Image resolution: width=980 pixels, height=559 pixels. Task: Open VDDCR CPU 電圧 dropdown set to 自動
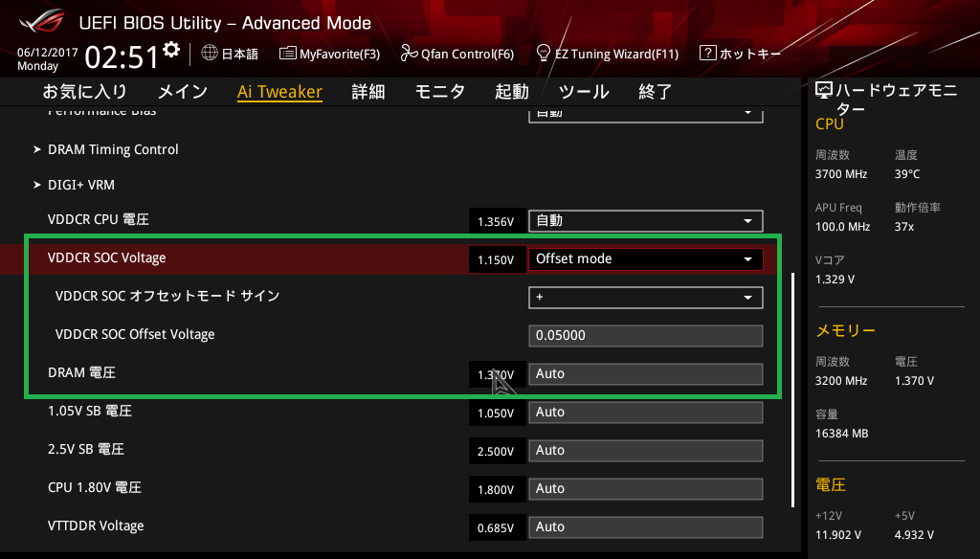(646, 221)
